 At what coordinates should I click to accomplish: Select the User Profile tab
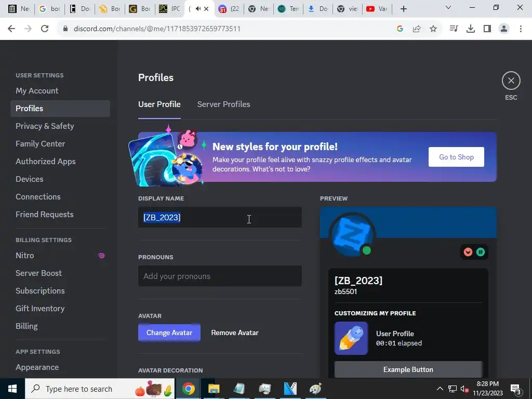point(159,104)
